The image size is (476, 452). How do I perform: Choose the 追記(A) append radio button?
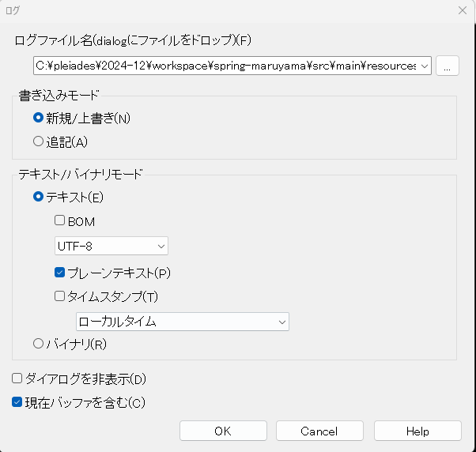pos(38,141)
